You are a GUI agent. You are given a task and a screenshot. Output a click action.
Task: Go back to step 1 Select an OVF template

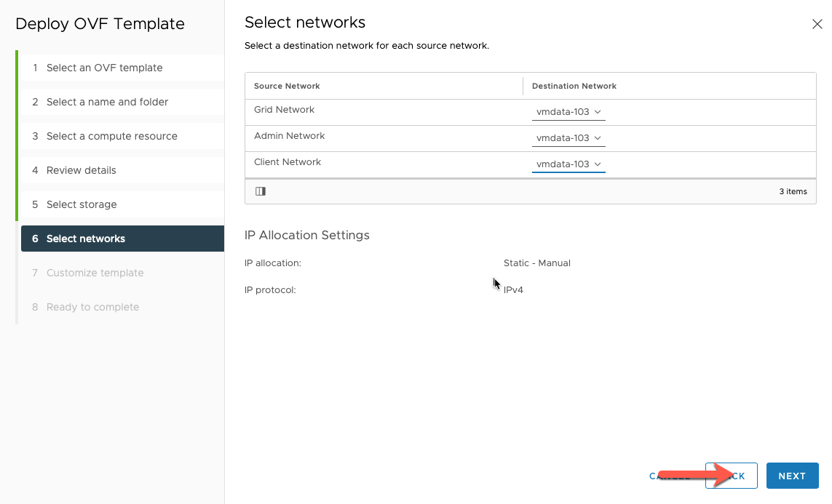103,68
